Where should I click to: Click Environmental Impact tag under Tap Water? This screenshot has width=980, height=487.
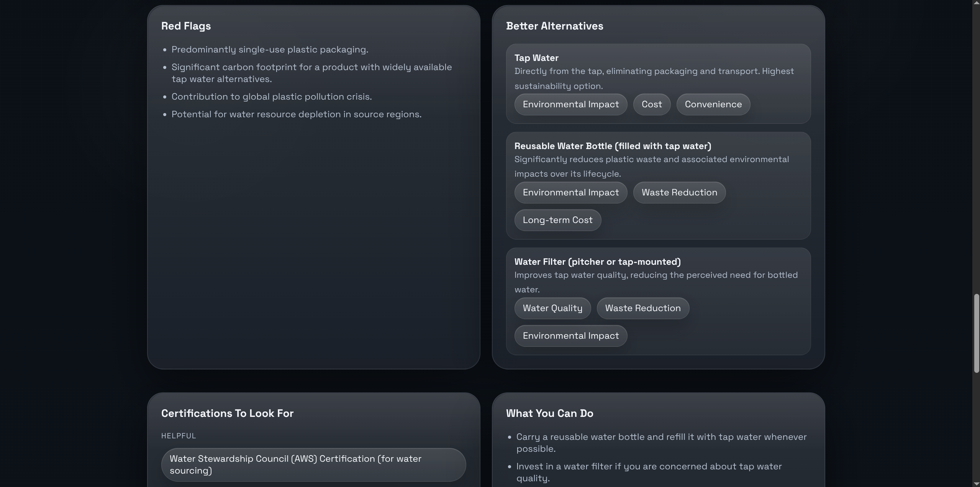point(570,104)
